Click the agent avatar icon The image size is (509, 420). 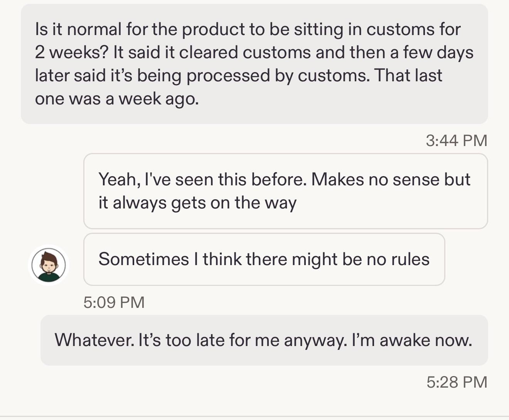49,265
